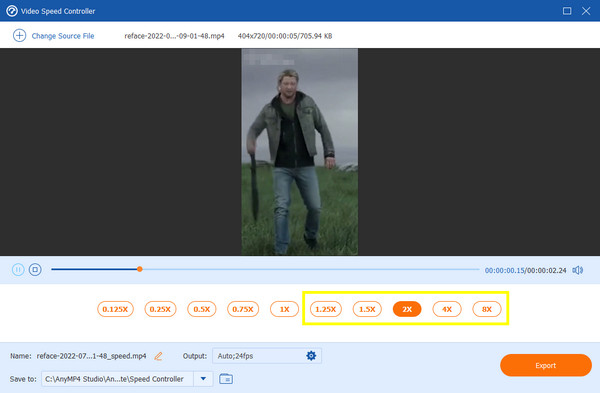The width and height of the screenshot is (600, 393).
Task: Select 4X speed
Action: point(447,309)
